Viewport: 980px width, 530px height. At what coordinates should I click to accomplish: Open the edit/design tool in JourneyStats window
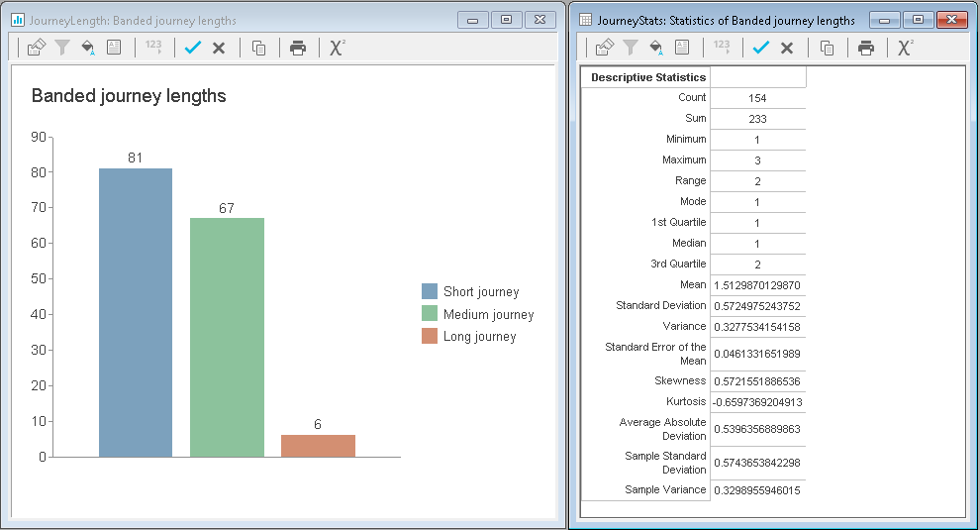(x=605, y=48)
